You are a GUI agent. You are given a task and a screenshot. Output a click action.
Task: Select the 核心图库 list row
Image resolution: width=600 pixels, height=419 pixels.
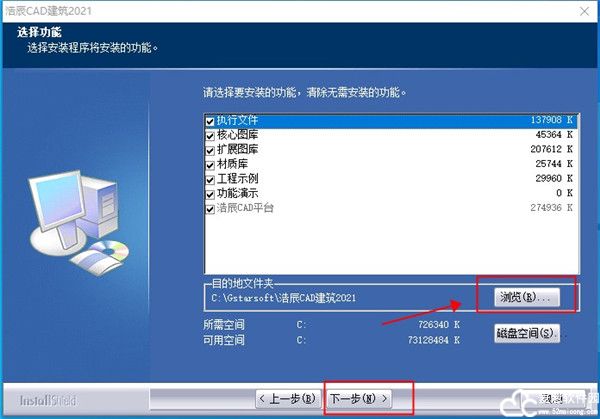tap(392, 135)
